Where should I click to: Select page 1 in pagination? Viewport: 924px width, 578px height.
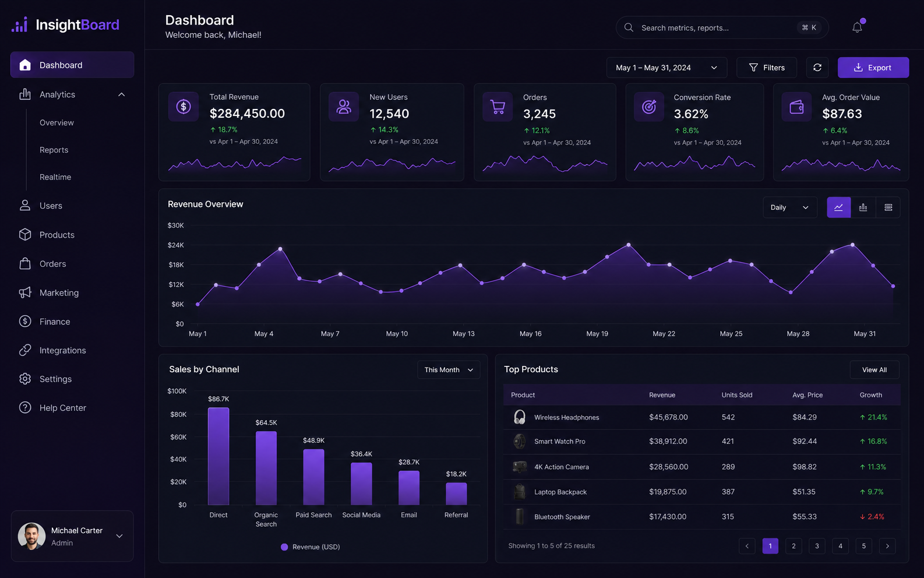point(770,546)
